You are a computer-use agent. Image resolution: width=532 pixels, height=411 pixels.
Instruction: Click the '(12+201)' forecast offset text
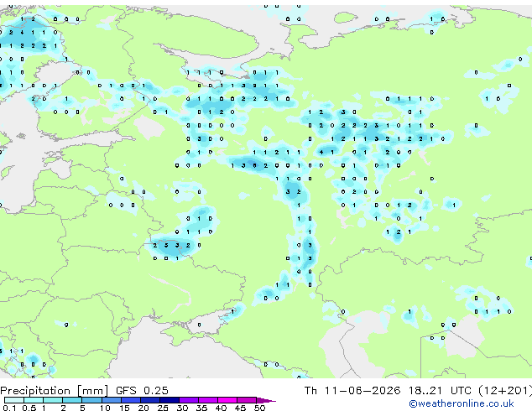(505, 391)
